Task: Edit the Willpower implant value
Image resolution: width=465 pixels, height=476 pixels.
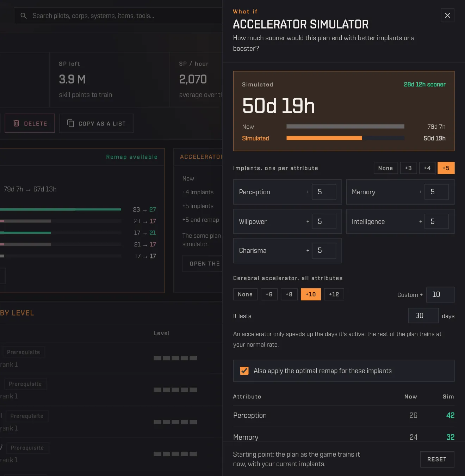Action: coord(324,221)
